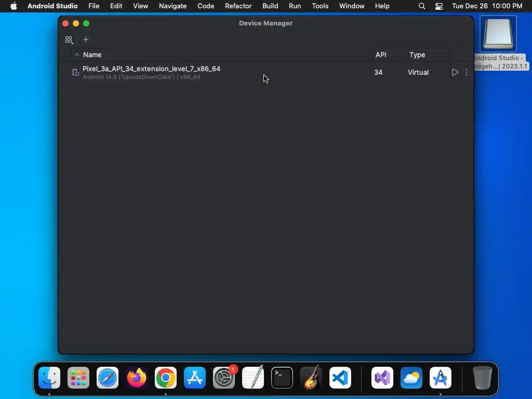Click the API column header
532x399 pixels.
(381, 55)
